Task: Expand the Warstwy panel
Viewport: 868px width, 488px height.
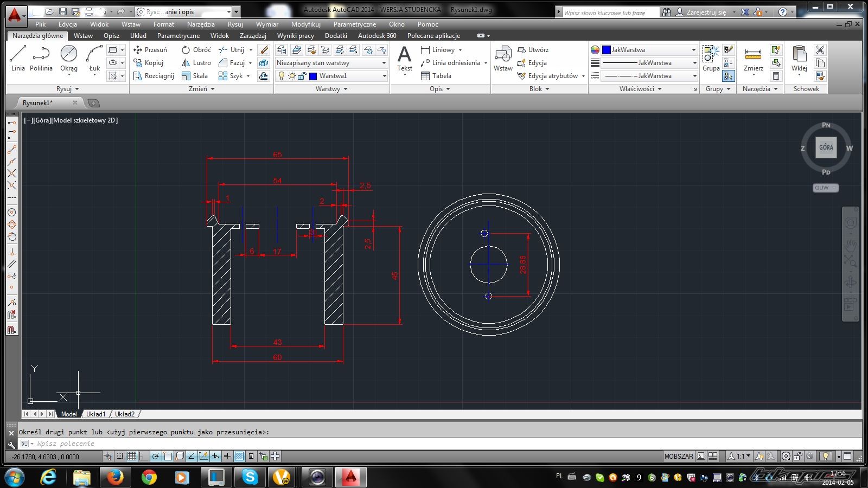Action: [x=331, y=89]
